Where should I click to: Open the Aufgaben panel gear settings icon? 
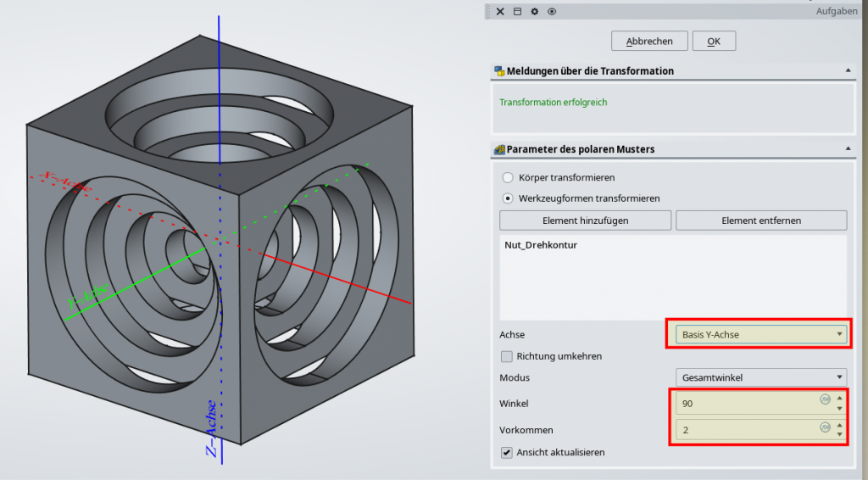click(x=534, y=11)
